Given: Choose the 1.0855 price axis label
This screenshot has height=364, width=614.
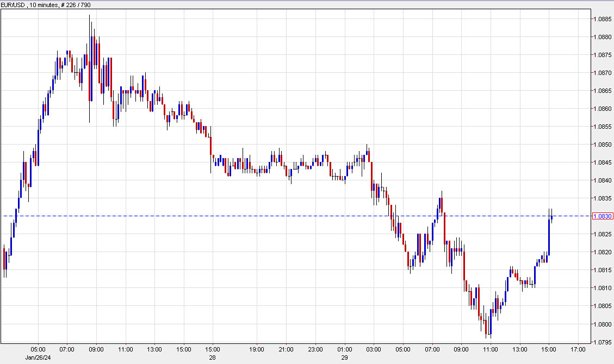Looking at the screenshot, I should pyautogui.click(x=602, y=127).
